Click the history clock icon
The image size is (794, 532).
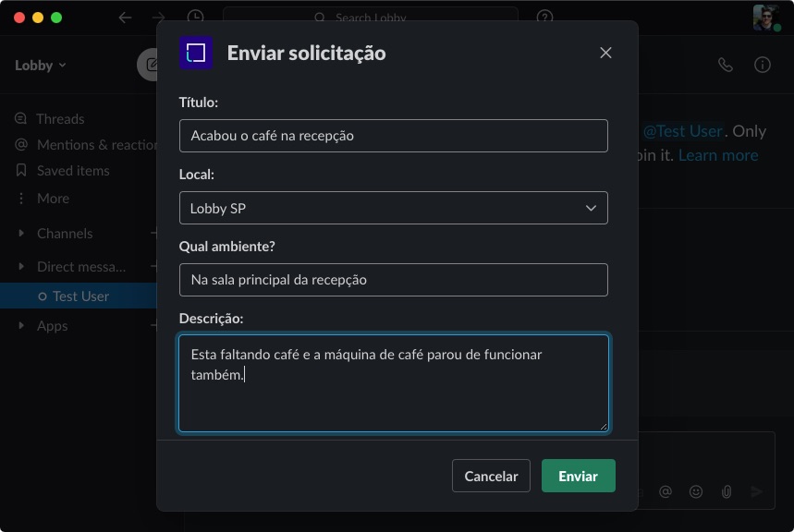click(195, 18)
